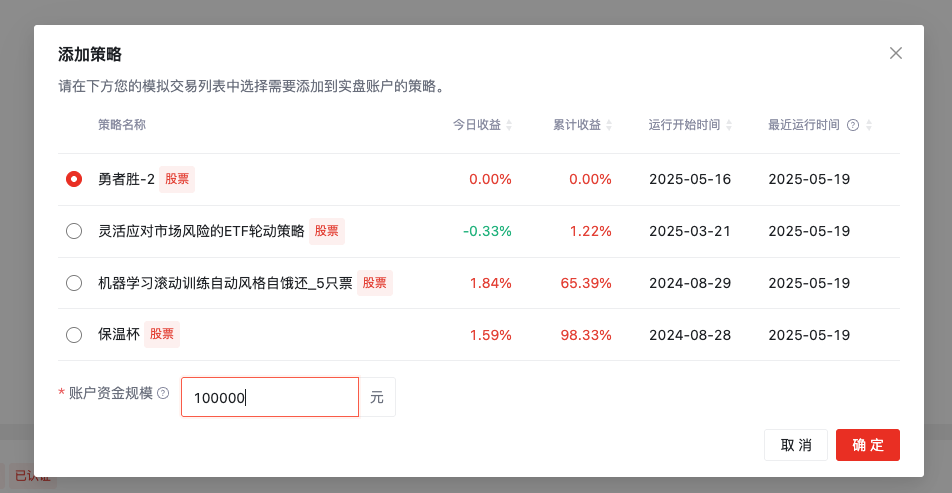The height and width of the screenshot is (493, 952).
Task: Click 股票 tag next to 勇者胜-2
Action: pyautogui.click(x=177, y=180)
